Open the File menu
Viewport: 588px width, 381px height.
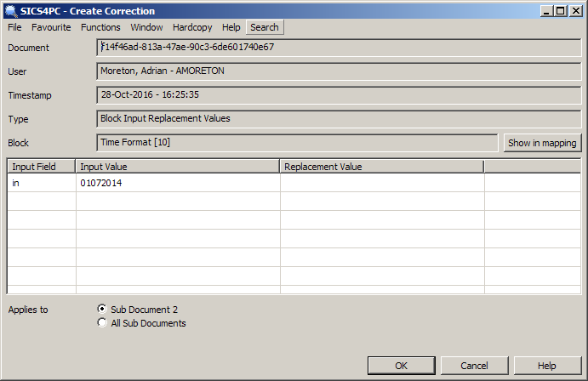14,27
